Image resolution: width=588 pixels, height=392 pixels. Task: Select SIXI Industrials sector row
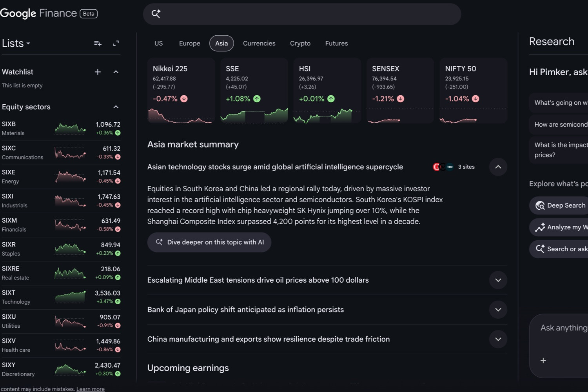click(x=61, y=201)
